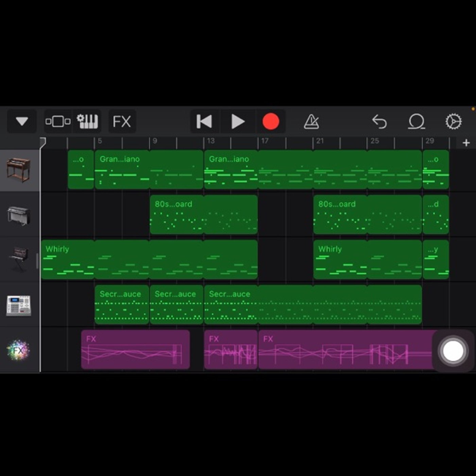Image resolution: width=476 pixels, height=476 pixels.
Task: Switch to tracks view button
Action: click(58, 121)
